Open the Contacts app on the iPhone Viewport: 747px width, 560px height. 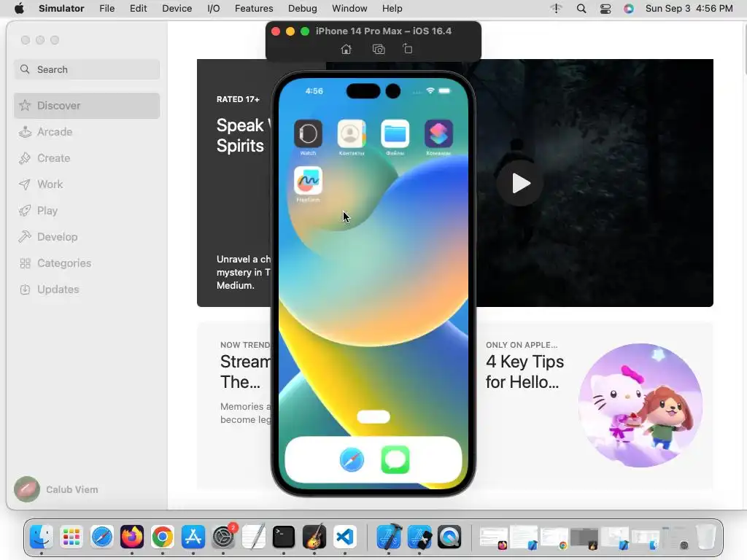(x=352, y=134)
